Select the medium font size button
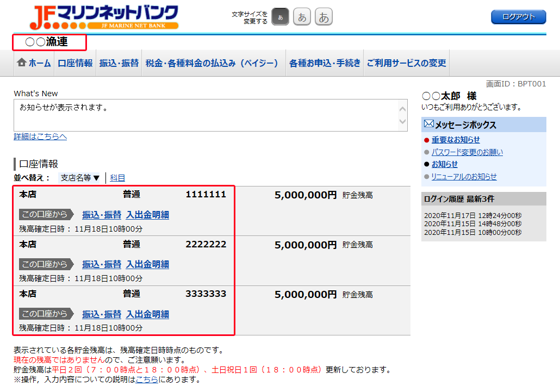Viewport: 560px width, 392px height. (x=302, y=17)
